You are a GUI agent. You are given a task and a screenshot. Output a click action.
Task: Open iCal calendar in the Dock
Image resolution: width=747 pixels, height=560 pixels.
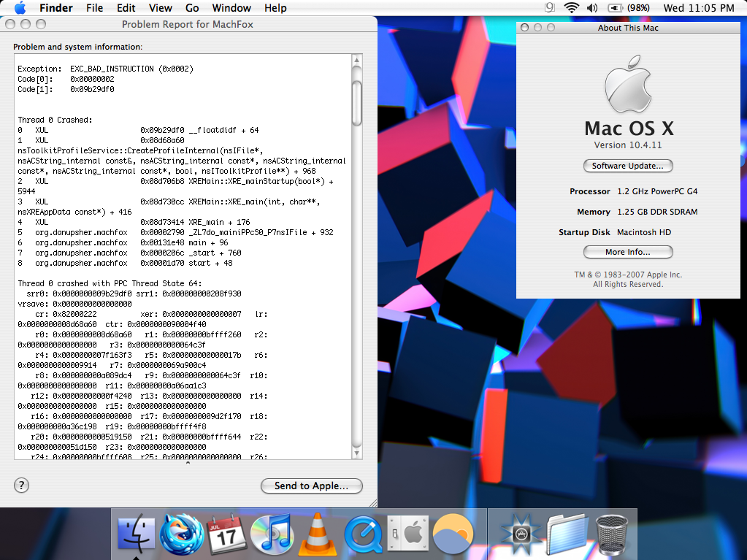227,534
